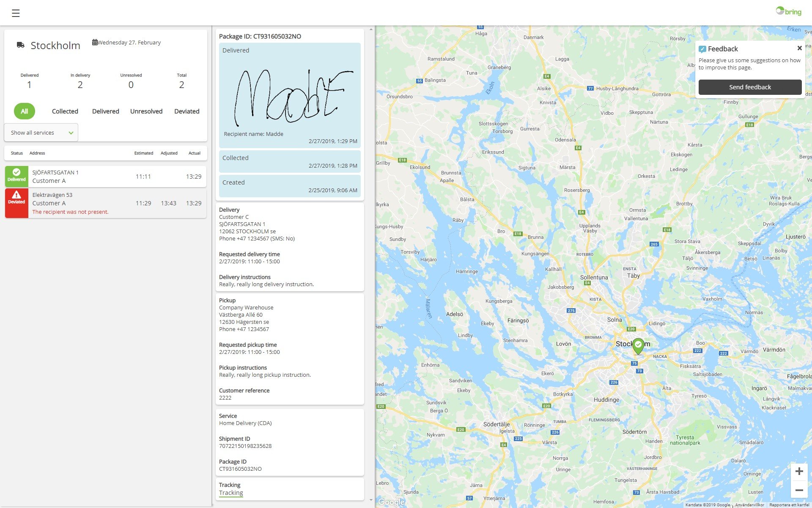Zoom in the map with plus
This screenshot has width=812, height=508.
799,471
